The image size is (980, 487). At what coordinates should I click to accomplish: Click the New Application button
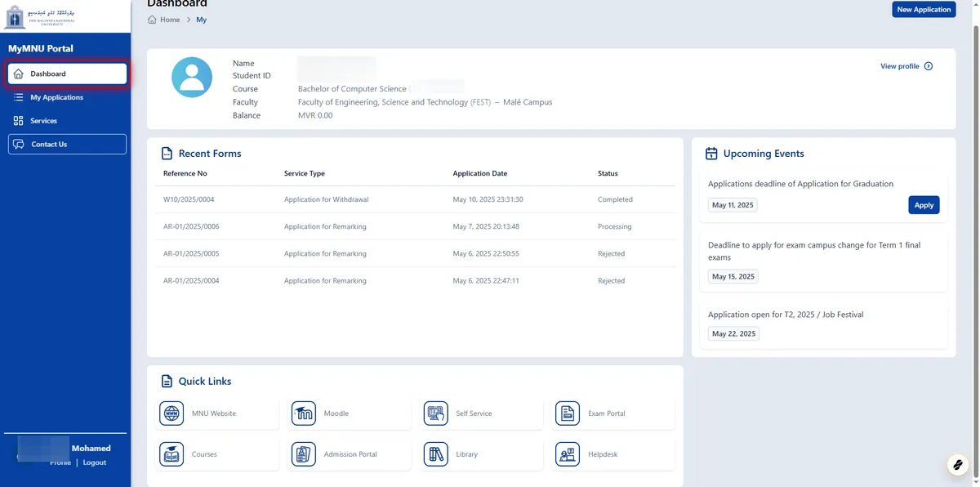point(924,10)
